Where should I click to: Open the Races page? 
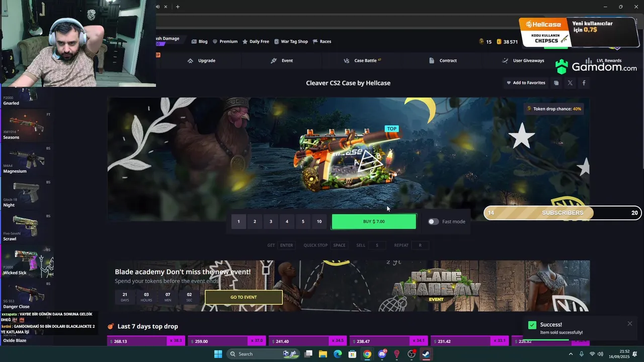coord(322,42)
